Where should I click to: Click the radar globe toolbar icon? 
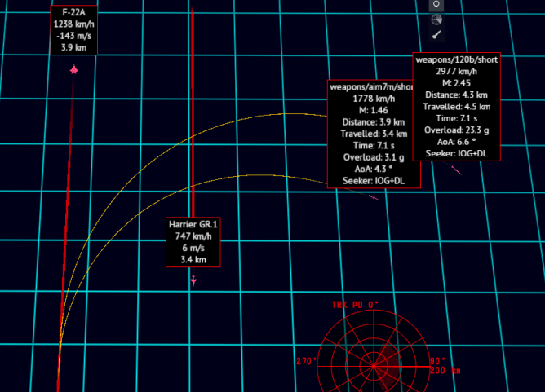(436, 20)
